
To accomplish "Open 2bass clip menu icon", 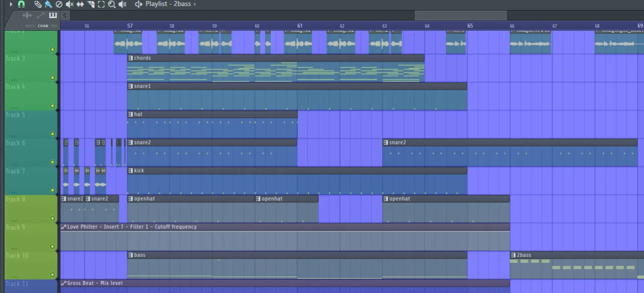I will pos(514,255).
